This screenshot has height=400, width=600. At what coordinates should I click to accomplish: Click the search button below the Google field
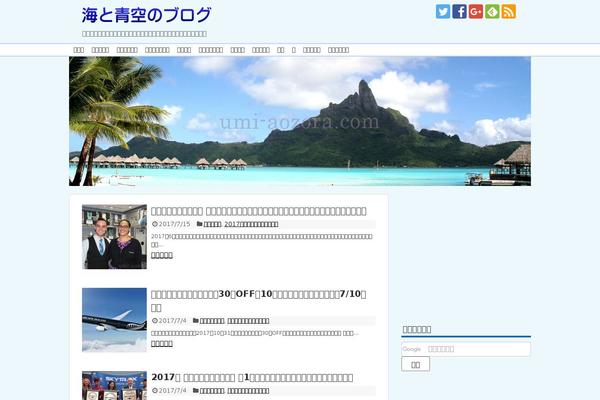pyautogui.click(x=415, y=364)
